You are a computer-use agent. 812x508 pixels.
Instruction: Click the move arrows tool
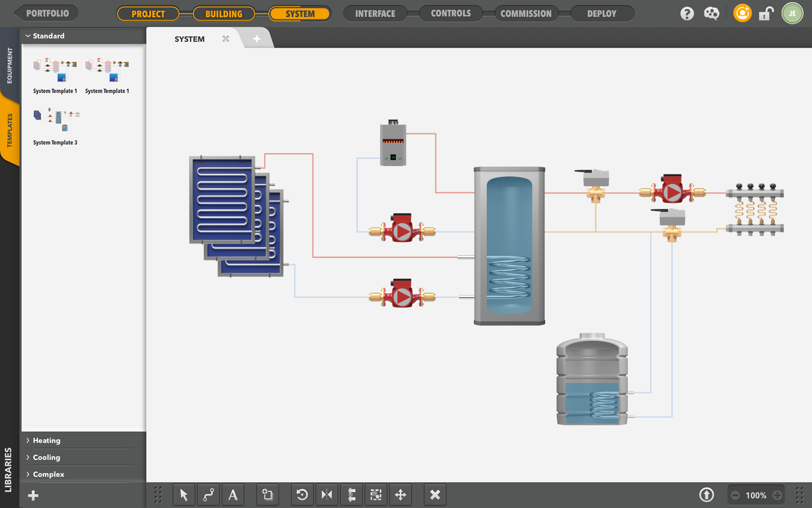click(400, 495)
